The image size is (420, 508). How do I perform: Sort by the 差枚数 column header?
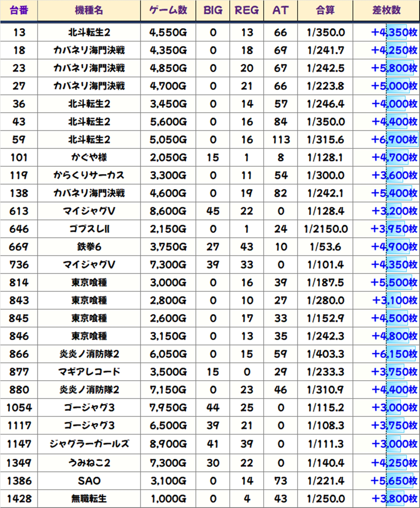click(386, 10)
